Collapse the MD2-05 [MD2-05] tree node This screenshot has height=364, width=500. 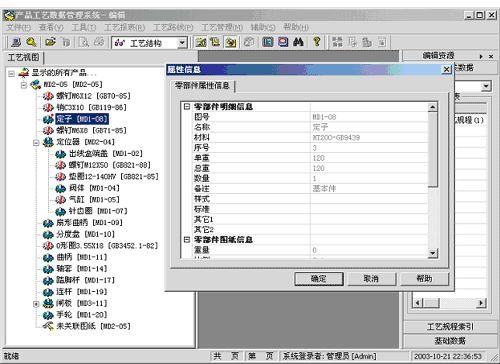tap(24, 85)
